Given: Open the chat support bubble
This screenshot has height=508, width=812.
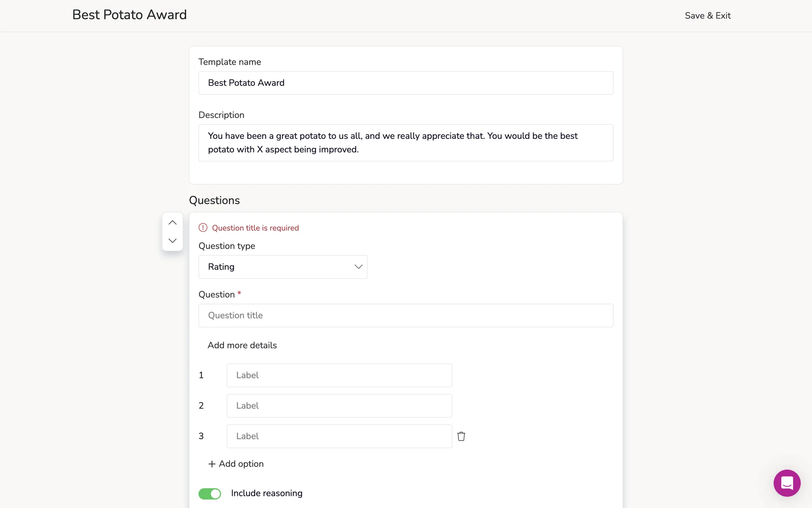Looking at the screenshot, I should [787, 483].
